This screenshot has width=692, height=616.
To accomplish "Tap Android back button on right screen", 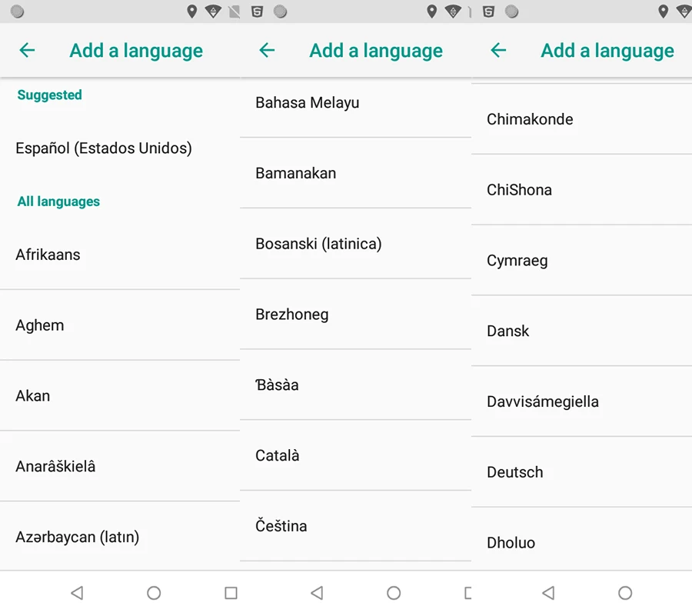I will pos(548,593).
